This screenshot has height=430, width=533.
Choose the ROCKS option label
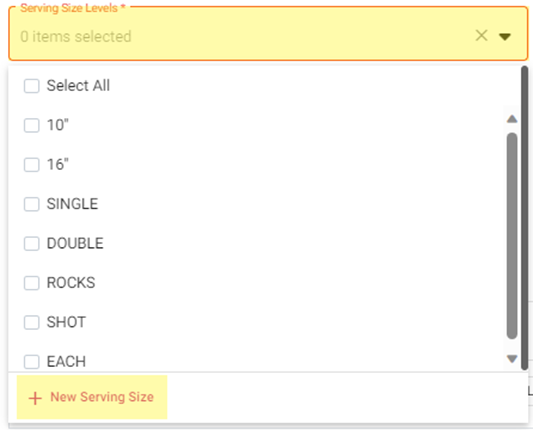tap(71, 283)
